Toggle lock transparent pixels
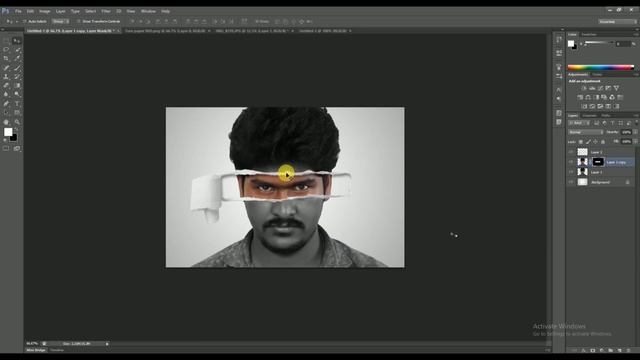640x360 pixels. [581, 142]
